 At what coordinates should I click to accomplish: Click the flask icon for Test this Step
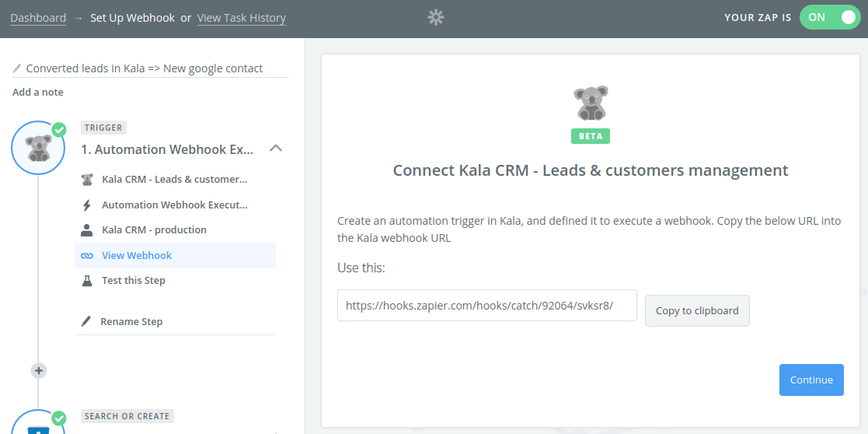(x=87, y=281)
